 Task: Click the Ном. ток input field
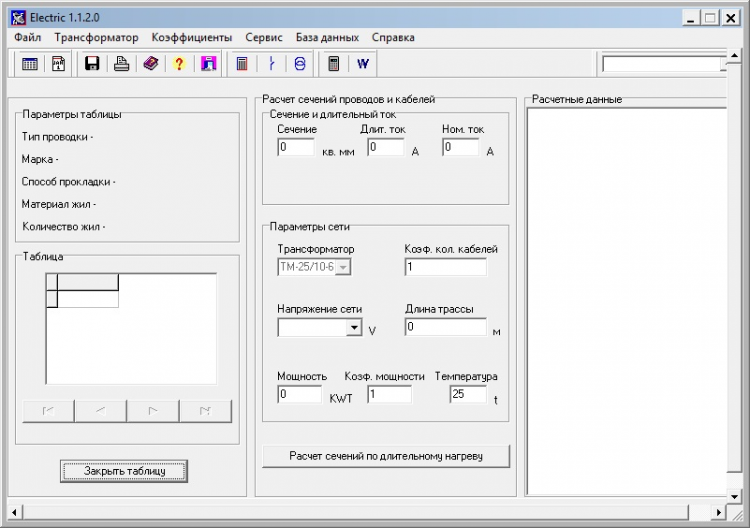click(461, 147)
